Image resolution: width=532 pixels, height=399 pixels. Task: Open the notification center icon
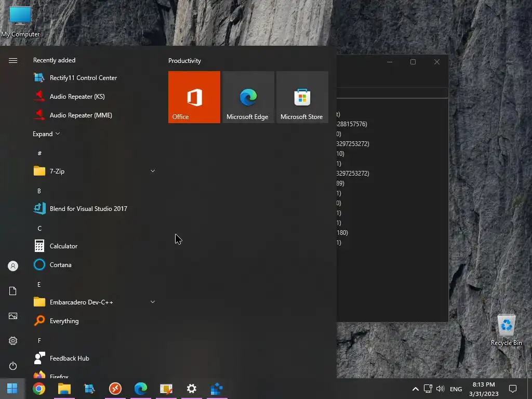[x=513, y=389]
